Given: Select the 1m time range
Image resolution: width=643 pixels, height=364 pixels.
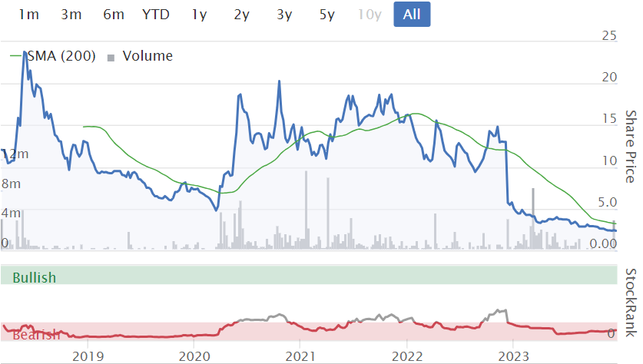Looking at the screenshot, I should 28,15.
